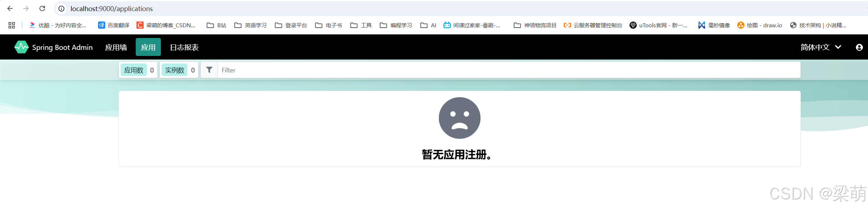
Task: Click the filter funnel icon
Action: [209, 70]
